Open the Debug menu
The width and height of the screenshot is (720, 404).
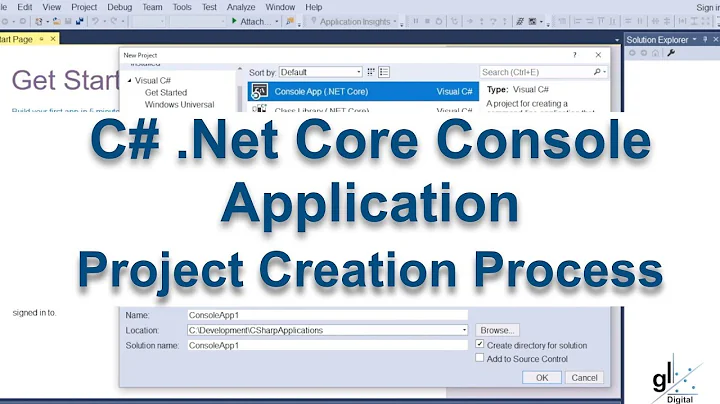click(x=119, y=7)
